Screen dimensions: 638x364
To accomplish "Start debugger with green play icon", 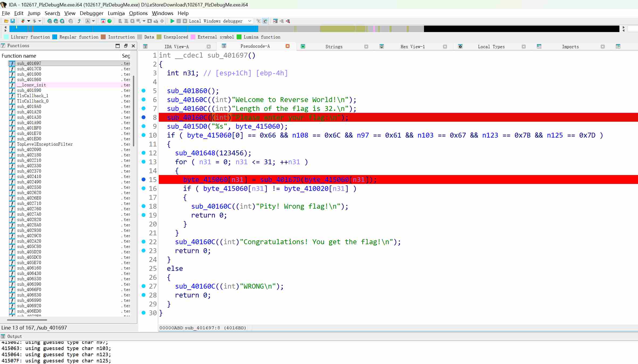I will click(172, 21).
